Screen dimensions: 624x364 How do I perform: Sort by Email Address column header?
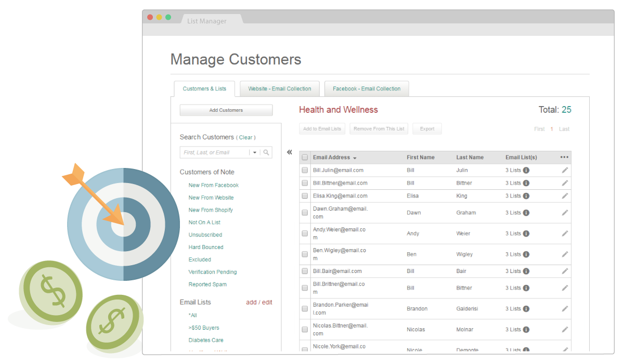point(335,158)
